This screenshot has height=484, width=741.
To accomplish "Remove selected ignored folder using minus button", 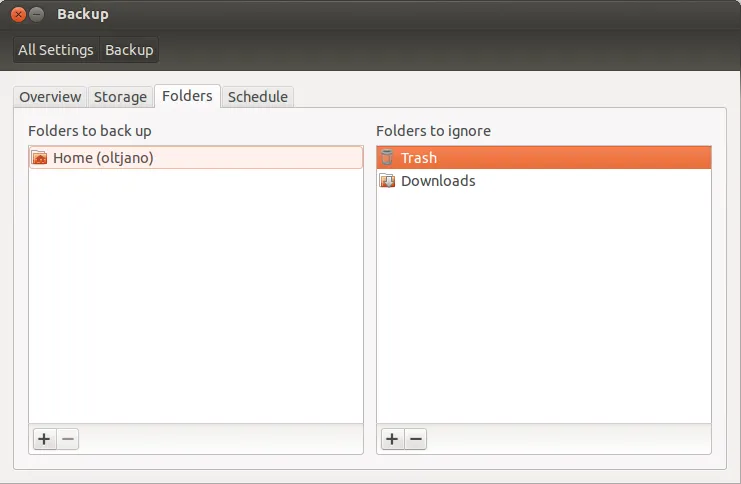I will pos(416,439).
